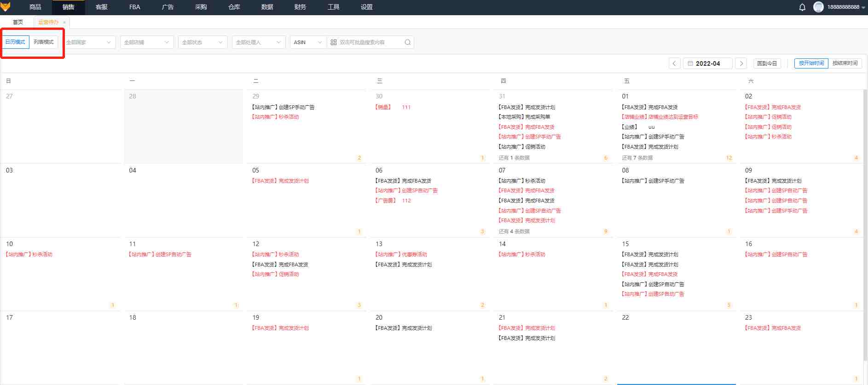Viewport: 868px width, 385px height.
Task: Open 【业绩】 uu task on day 01
Action: click(x=638, y=127)
